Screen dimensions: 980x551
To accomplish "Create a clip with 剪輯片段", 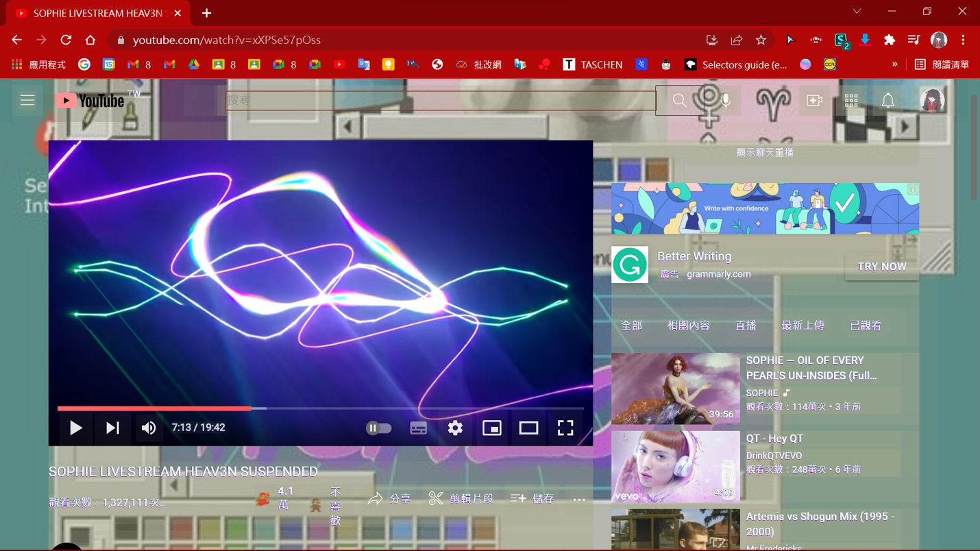I will 461,499.
